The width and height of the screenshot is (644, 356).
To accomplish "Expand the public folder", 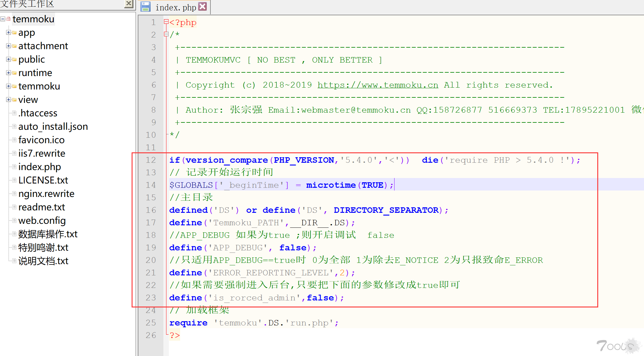I will [9, 59].
